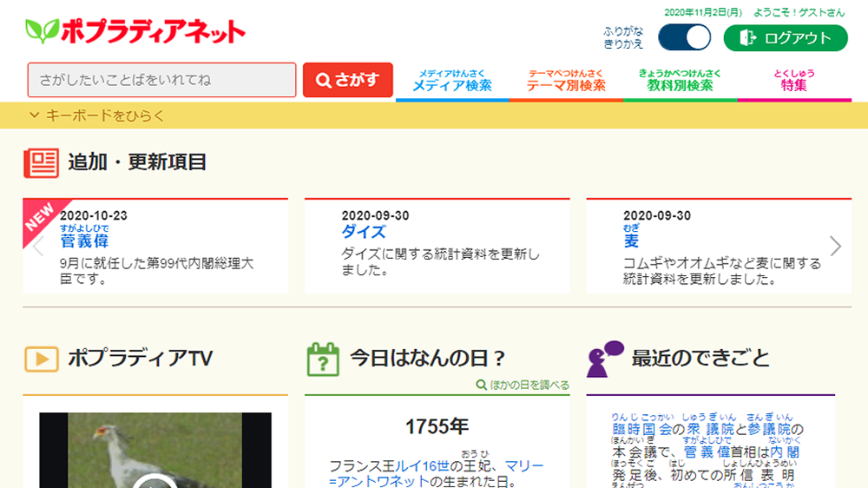Open the 衆議院 link
Image resolution: width=868 pixels, height=488 pixels.
coord(710,429)
